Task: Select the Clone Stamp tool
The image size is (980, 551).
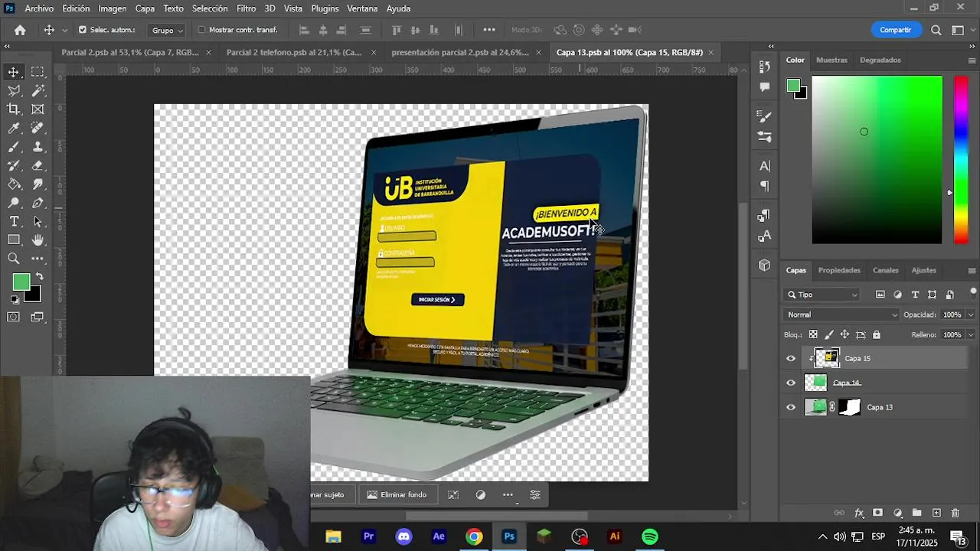Action: pos(38,147)
